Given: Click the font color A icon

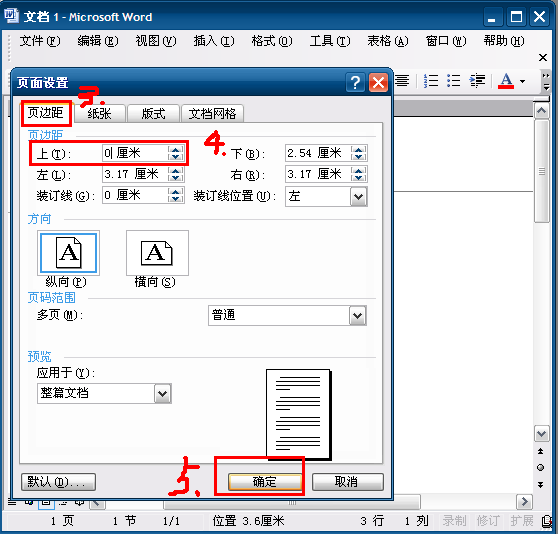Looking at the screenshot, I should tap(506, 81).
